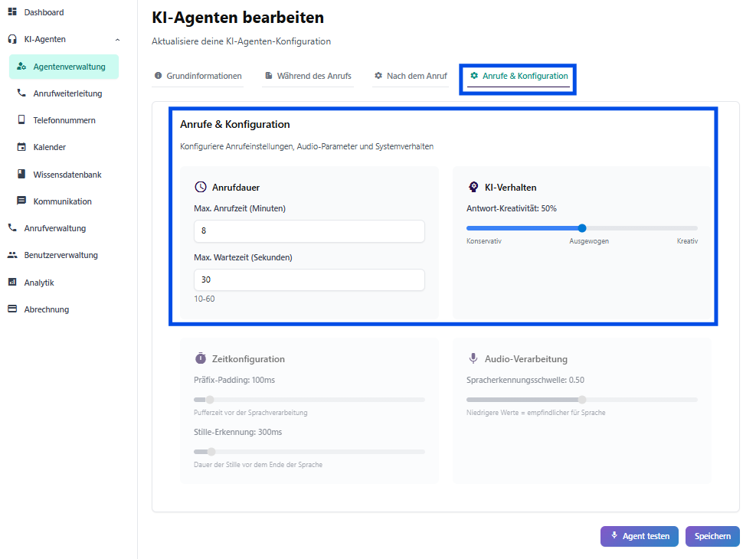This screenshot has height=559, width=756.
Task: Click the book icon beside Wissensdatenbank
Action: (21, 175)
